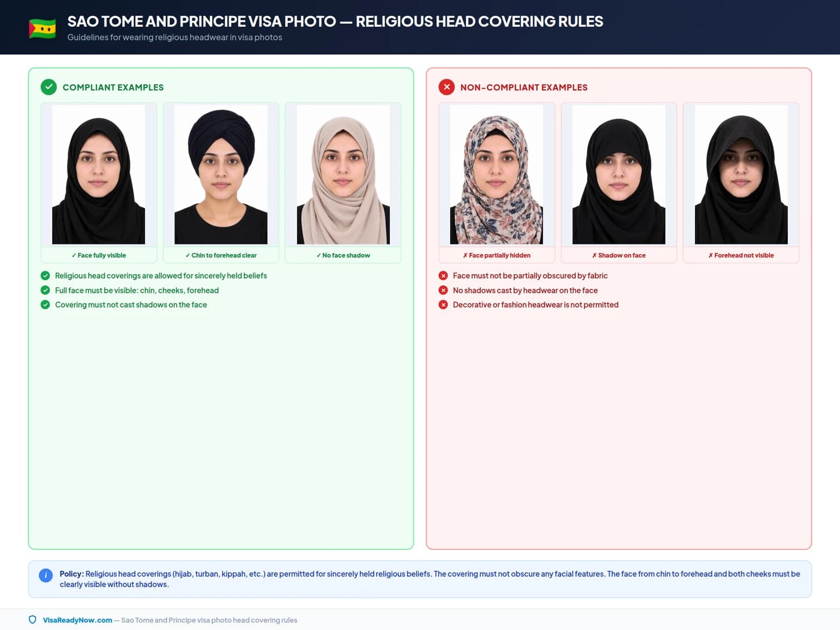Click the subtitle Guidelines for wearing religious headwear
Viewport: 840px width, 630px height.
tap(175, 37)
